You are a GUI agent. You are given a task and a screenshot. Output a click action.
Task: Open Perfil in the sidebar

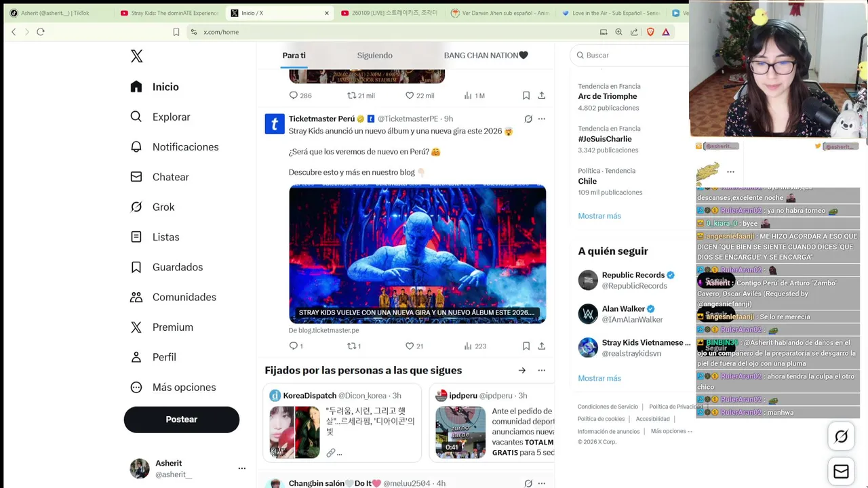click(x=153, y=357)
